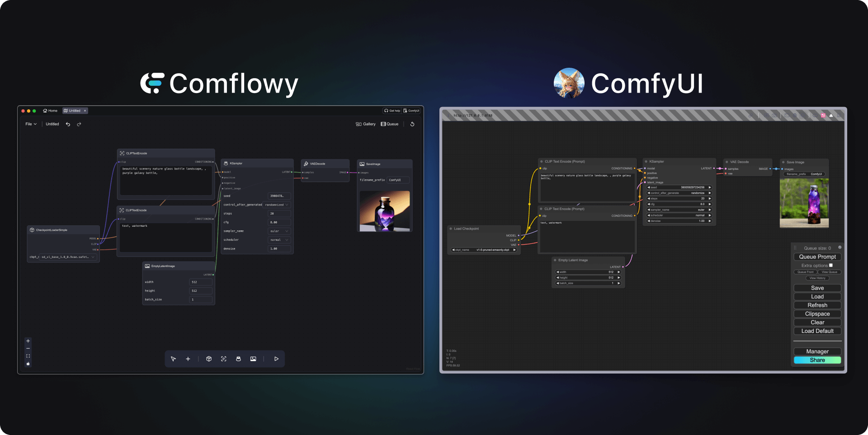This screenshot has height=435, width=868.
Task: Collapse the ComfyUI KSampler node via dot
Action: 646,161
